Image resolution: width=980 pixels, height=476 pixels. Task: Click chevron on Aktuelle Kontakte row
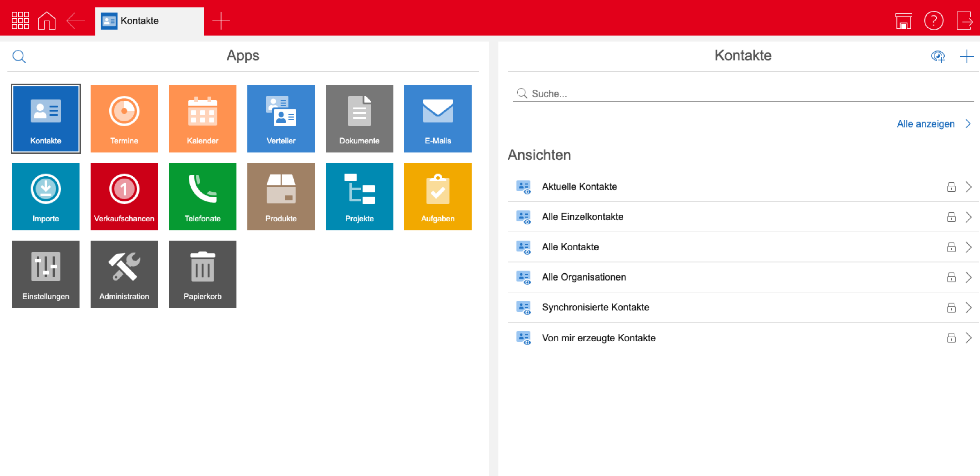click(969, 187)
